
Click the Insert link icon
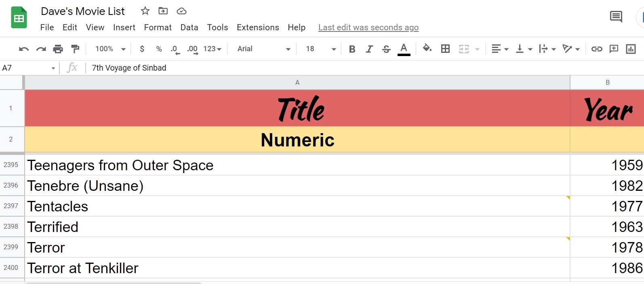[597, 49]
